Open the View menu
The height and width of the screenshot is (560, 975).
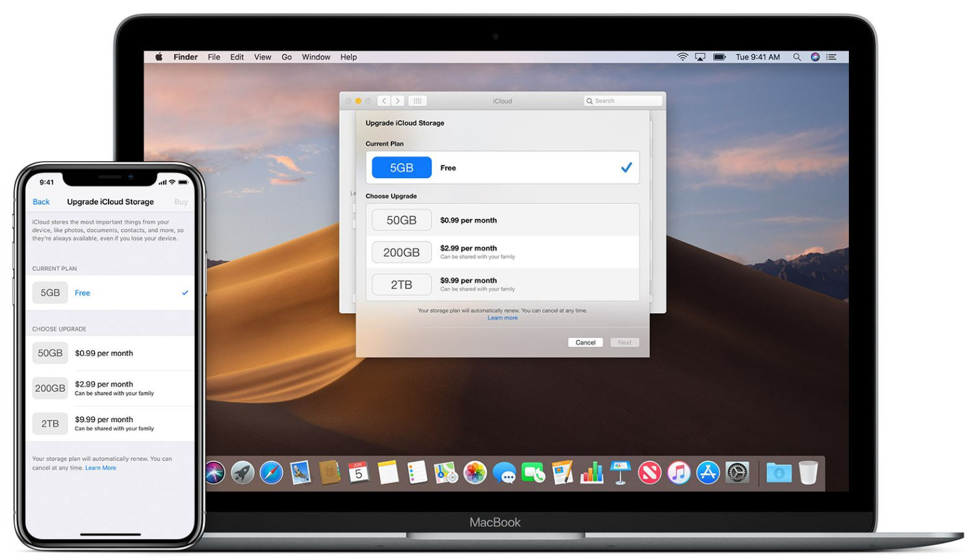(263, 57)
